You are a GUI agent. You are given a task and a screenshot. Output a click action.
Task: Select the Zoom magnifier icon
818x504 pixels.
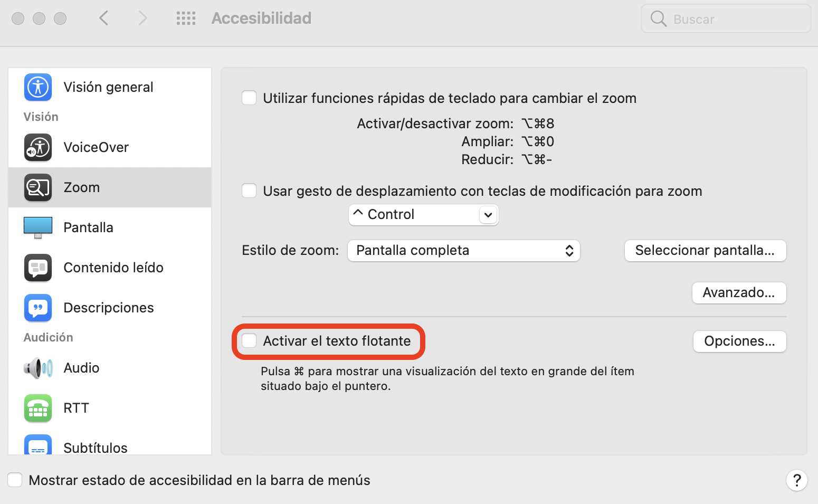[38, 187]
